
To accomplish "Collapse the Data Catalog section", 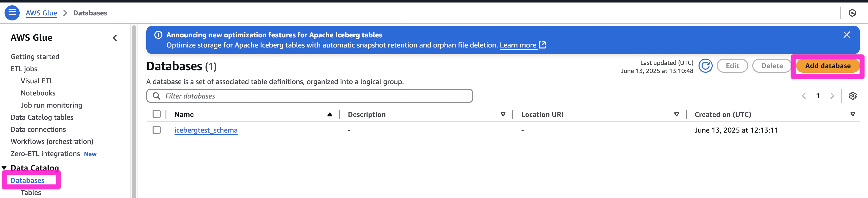I will point(4,168).
